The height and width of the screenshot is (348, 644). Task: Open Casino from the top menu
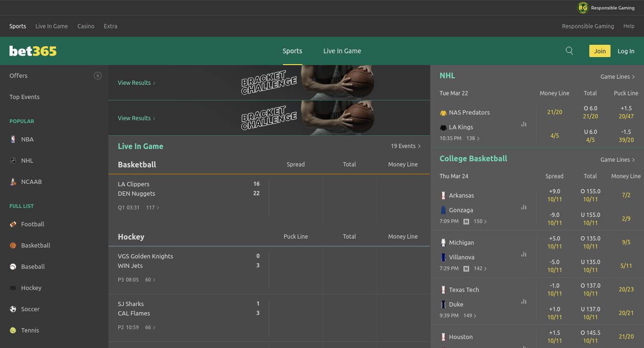(x=86, y=26)
